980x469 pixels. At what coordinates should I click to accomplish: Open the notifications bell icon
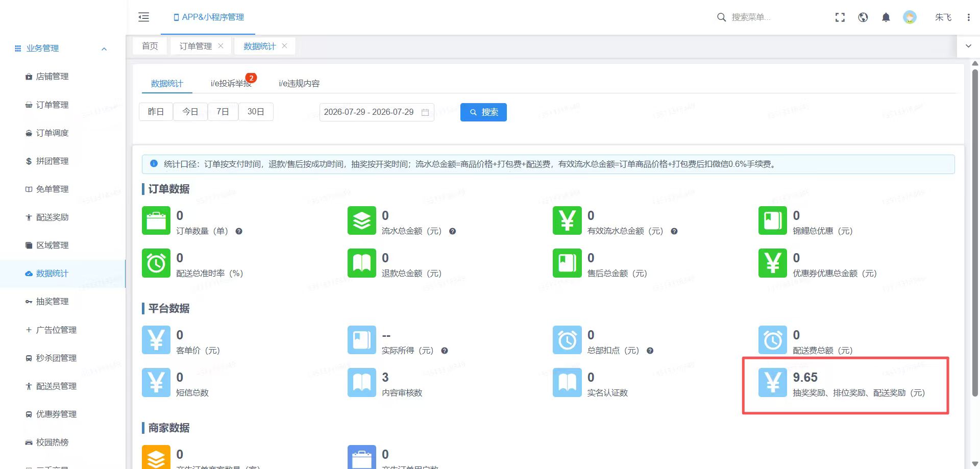(886, 17)
